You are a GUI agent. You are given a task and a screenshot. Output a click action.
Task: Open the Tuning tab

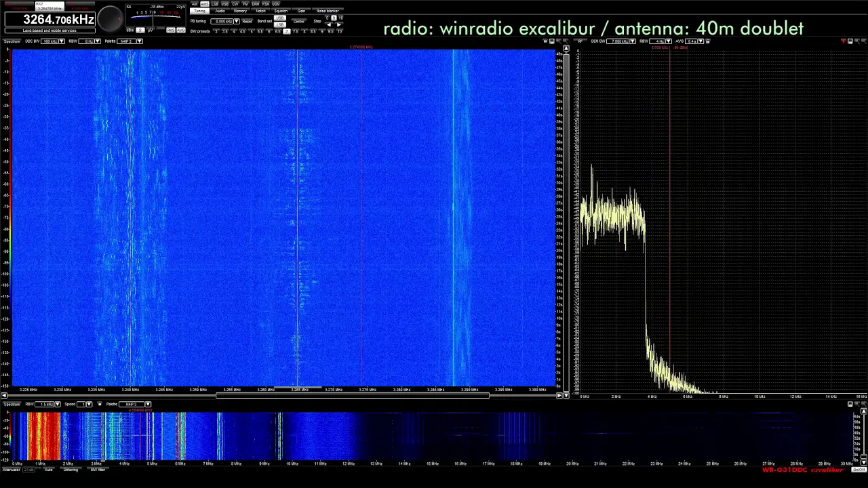(x=200, y=11)
